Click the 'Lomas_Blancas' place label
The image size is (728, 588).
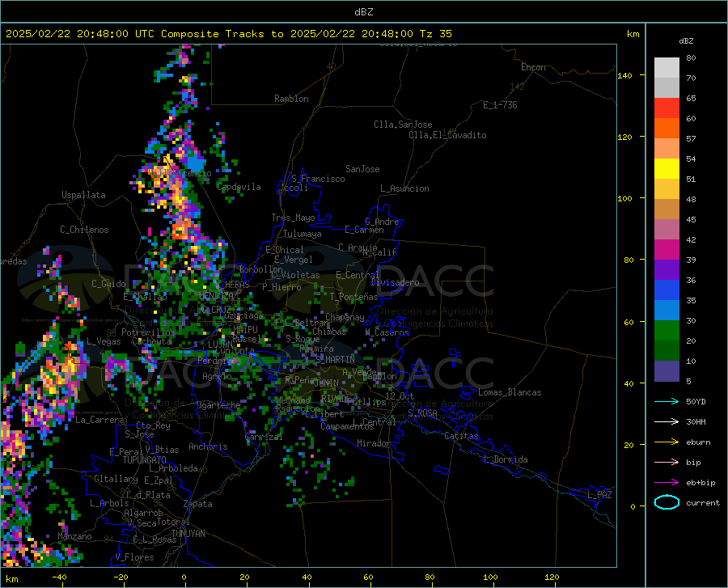point(510,392)
